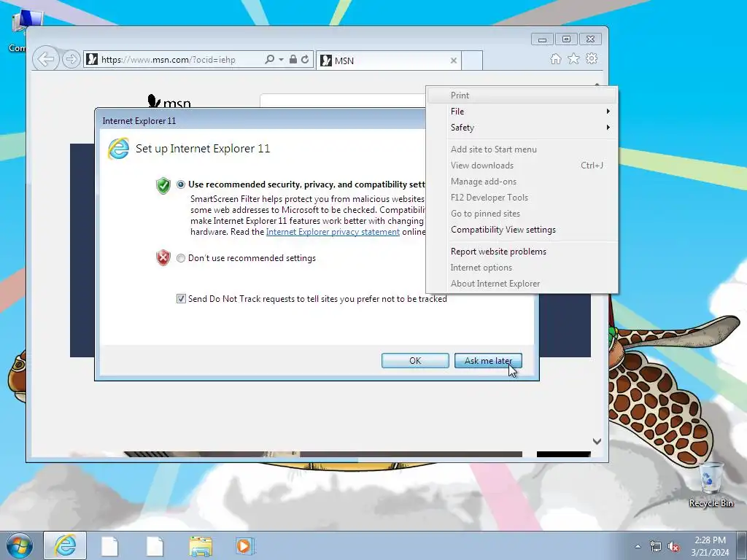
Task: Open Windows Media Player taskbar icon
Action: pos(246,546)
